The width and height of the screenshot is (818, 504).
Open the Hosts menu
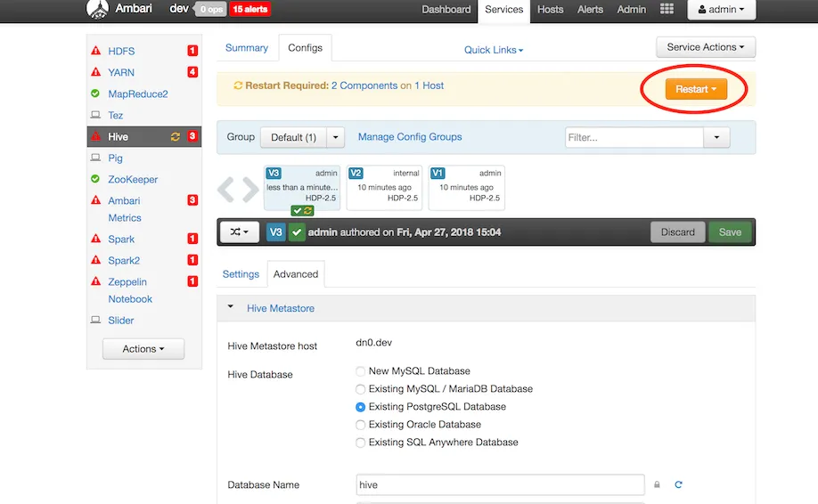click(x=551, y=10)
